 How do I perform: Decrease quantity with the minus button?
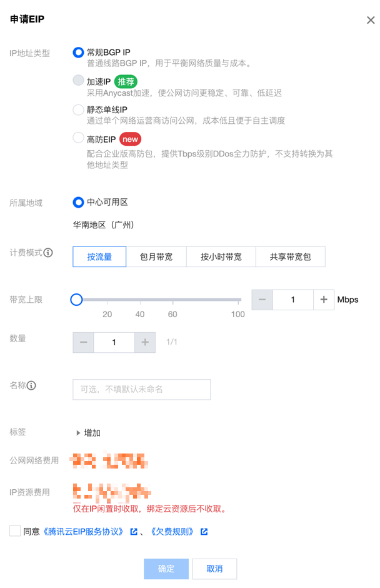[83, 342]
